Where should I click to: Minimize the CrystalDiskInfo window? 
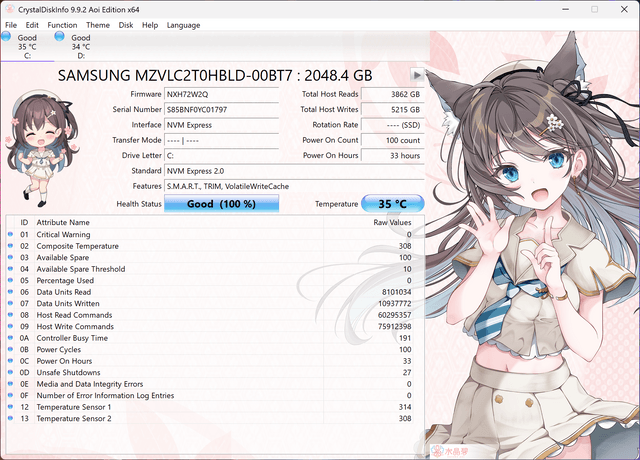click(565, 9)
